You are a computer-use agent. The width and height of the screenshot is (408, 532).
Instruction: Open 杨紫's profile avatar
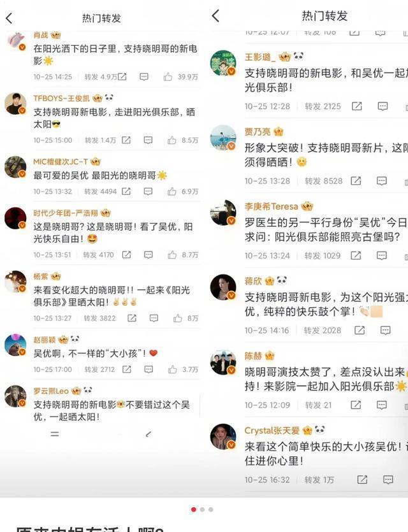coord(15,281)
